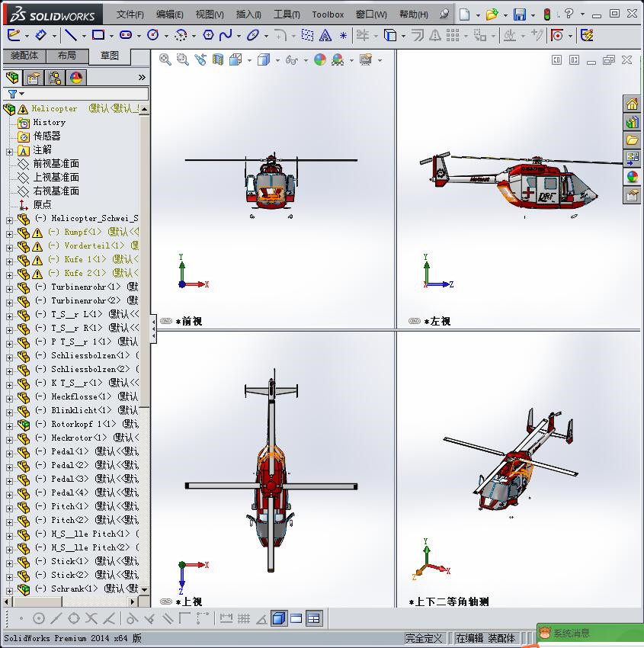644x648 pixels.
Task: Open the Rectangle tool dropdown arrow
Action: (111, 37)
